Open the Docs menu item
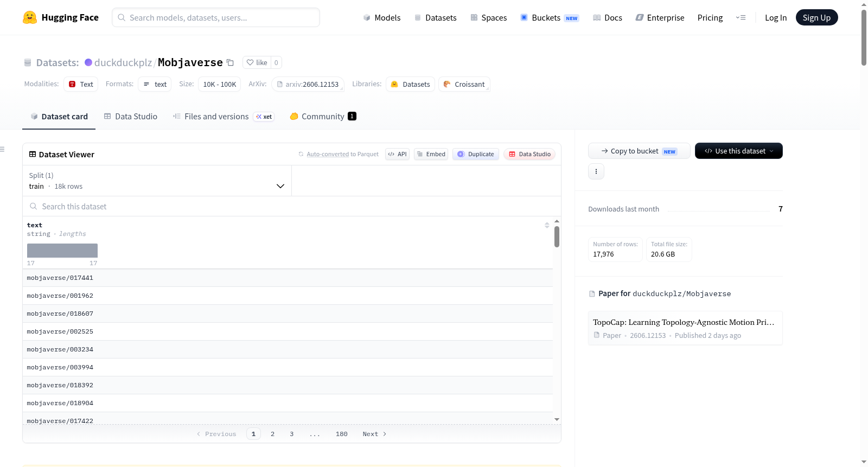 608,18
